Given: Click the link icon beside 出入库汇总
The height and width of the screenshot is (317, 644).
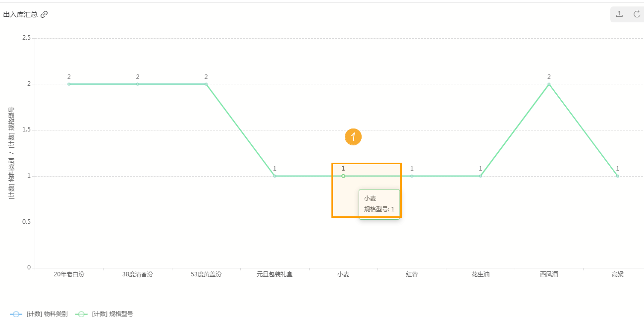Looking at the screenshot, I should click(x=44, y=14).
